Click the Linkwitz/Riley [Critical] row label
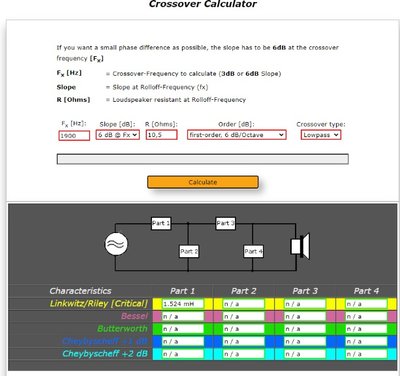400x376 pixels. pyautogui.click(x=99, y=304)
